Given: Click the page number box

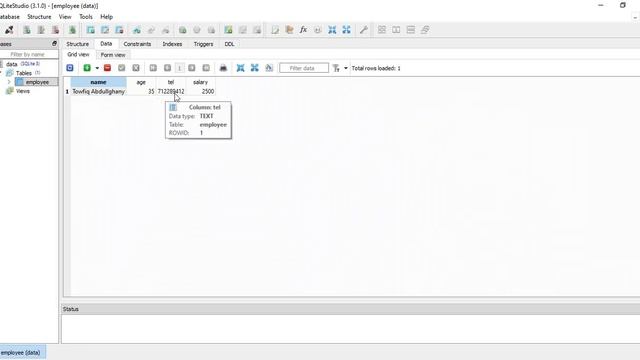Looking at the screenshot, I should (180, 68).
